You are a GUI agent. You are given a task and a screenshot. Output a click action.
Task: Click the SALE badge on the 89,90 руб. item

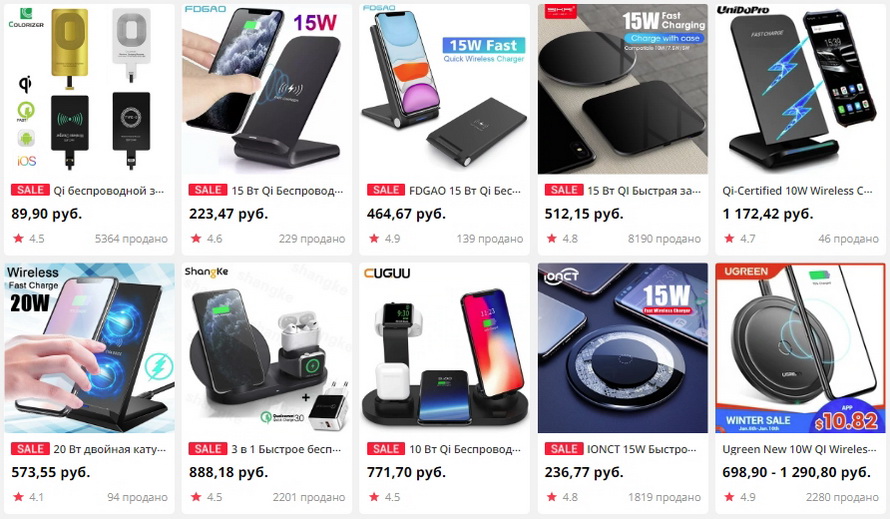30,190
